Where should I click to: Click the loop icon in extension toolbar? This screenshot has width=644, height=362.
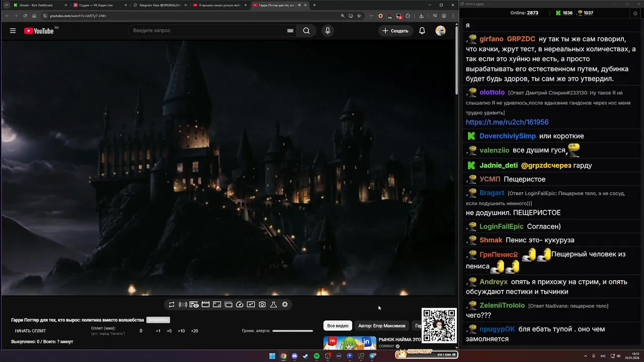172,305
